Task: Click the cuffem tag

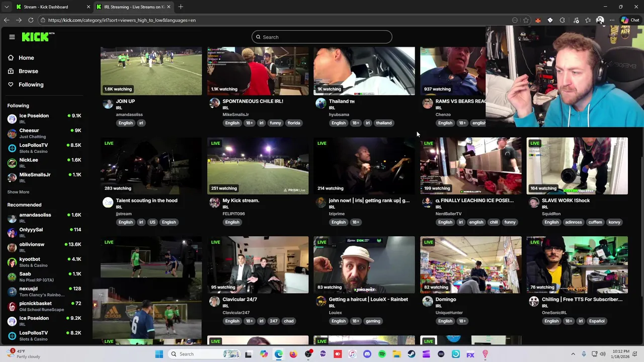Action: (595, 222)
